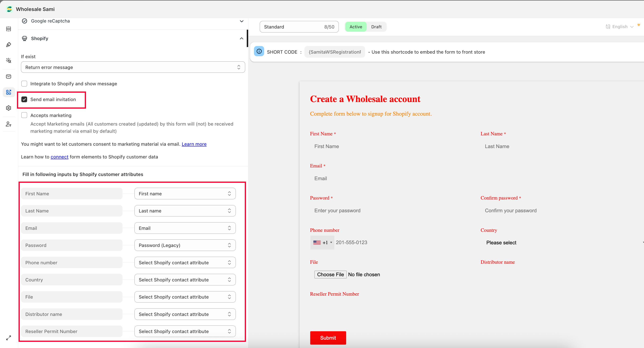644x348 pixels.
Task: Click the short code info icon
Action: pos(259,51)
